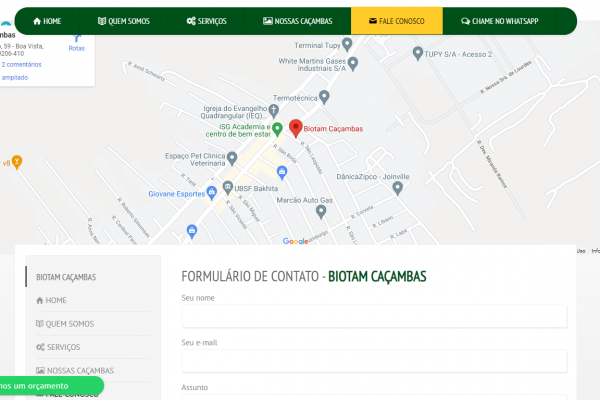This screenshot has height=400, width=600.
Task: Select the highlighted FALE CONOSCO tab
Action: coord(397,21)
